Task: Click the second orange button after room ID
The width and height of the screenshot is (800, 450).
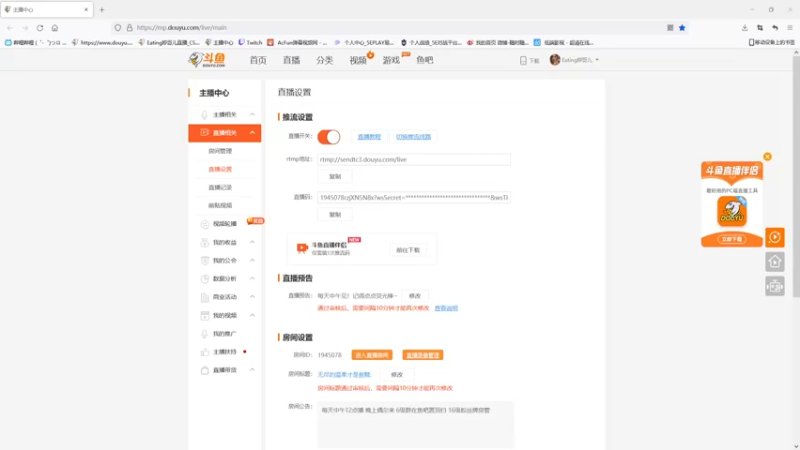Action: tap(422, 355)
